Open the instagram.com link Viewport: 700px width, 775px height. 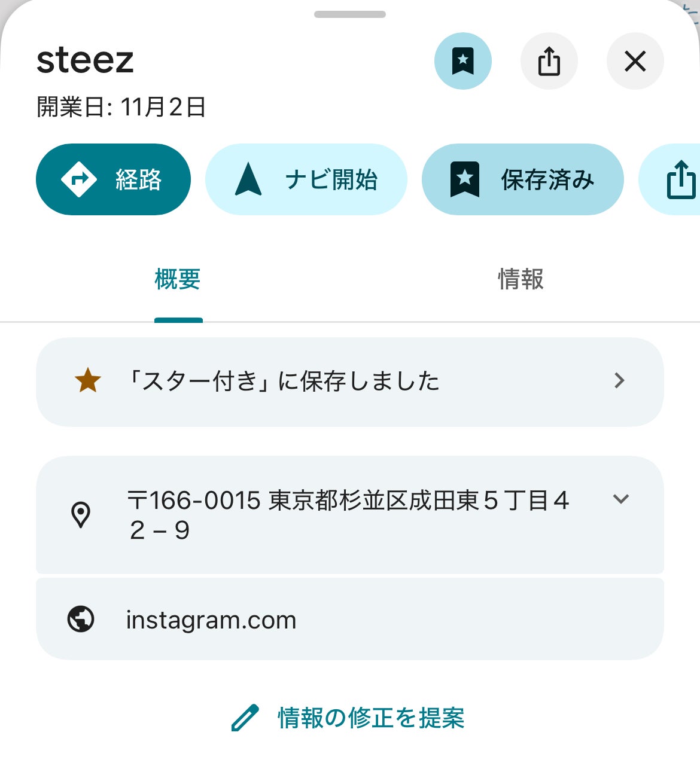pos(211,620)
